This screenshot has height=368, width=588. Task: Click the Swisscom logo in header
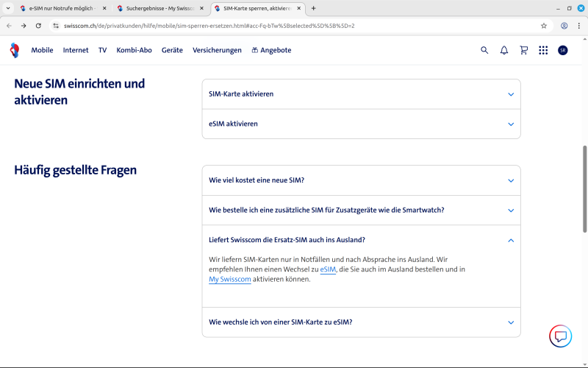tap(14, 50)
